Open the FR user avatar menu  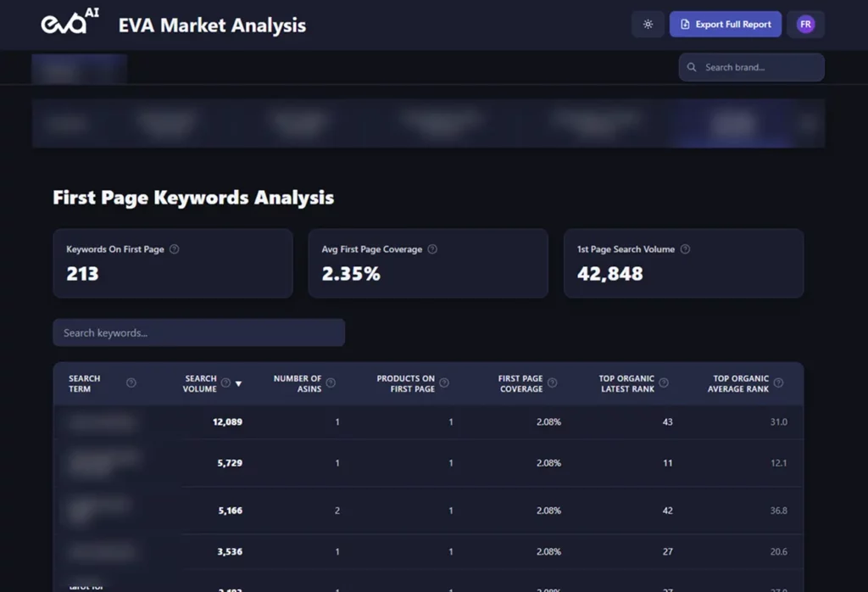pyautogui.click(x=805, y=25)
